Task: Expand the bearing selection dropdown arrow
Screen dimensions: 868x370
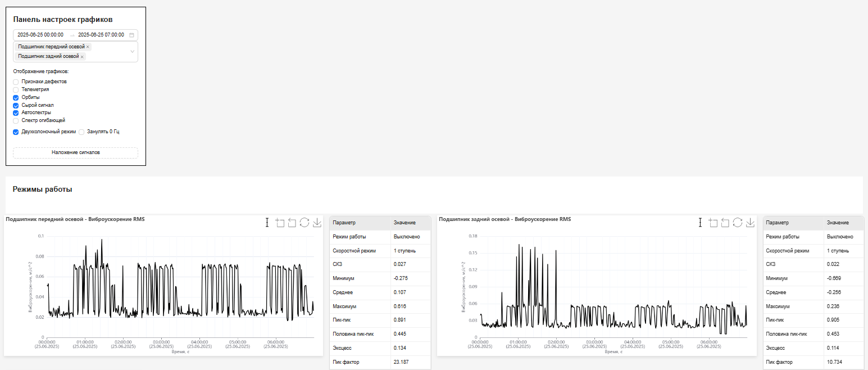Action: point(133,52)
